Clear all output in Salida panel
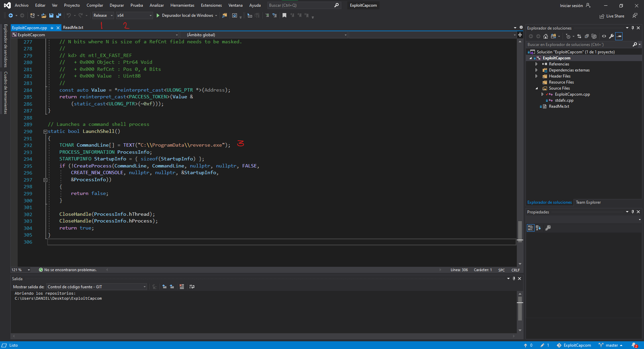The image size is (644, 349). [182, 287]
